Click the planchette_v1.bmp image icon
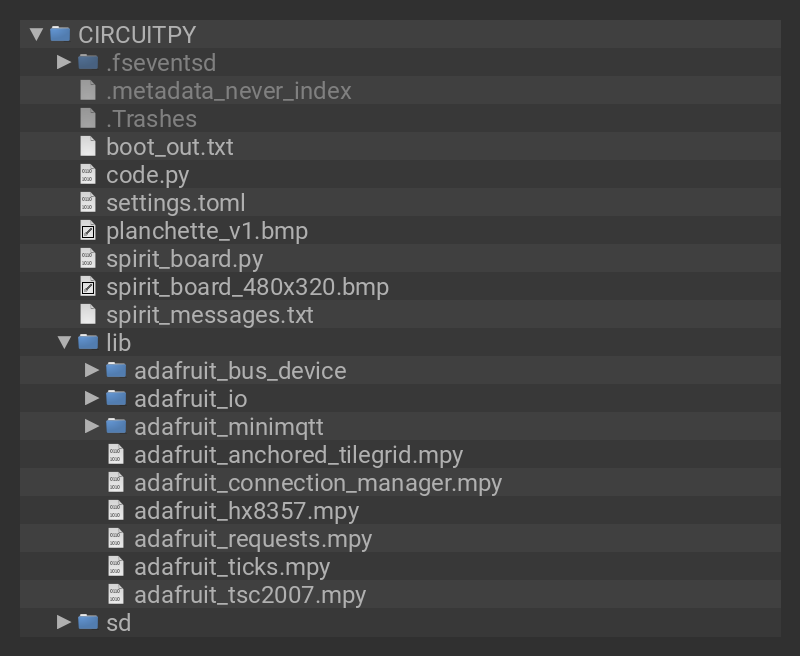Viewport: 800px width, 656px height. pyautogui.click(x=88, y=231)
